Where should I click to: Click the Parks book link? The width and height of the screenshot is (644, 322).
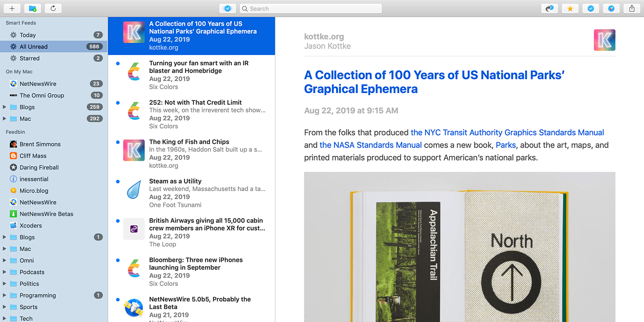[x=505, y=145]
